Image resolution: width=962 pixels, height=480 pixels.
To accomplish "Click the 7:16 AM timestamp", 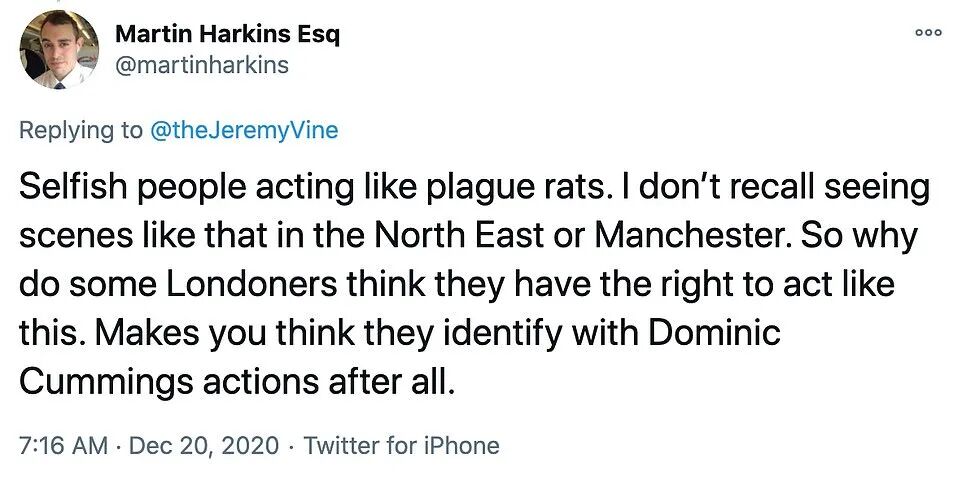I will pyautogui.click(x=63, y=445).
